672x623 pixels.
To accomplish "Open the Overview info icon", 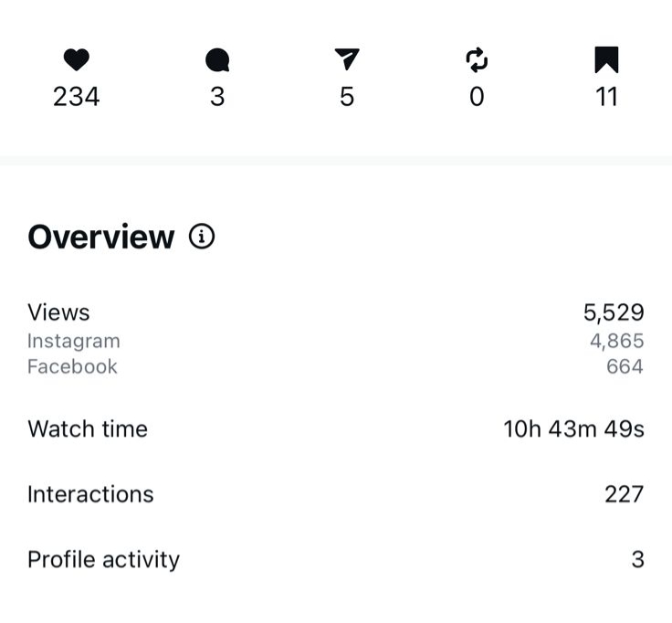I will (x=202, y=238).
